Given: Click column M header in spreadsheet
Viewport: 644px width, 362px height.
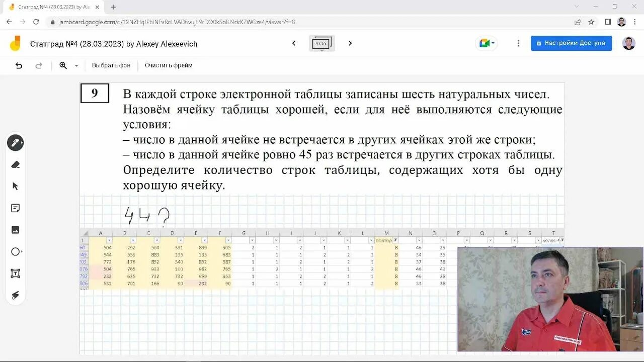Looking at the screenshot, I should coord(386,233).
